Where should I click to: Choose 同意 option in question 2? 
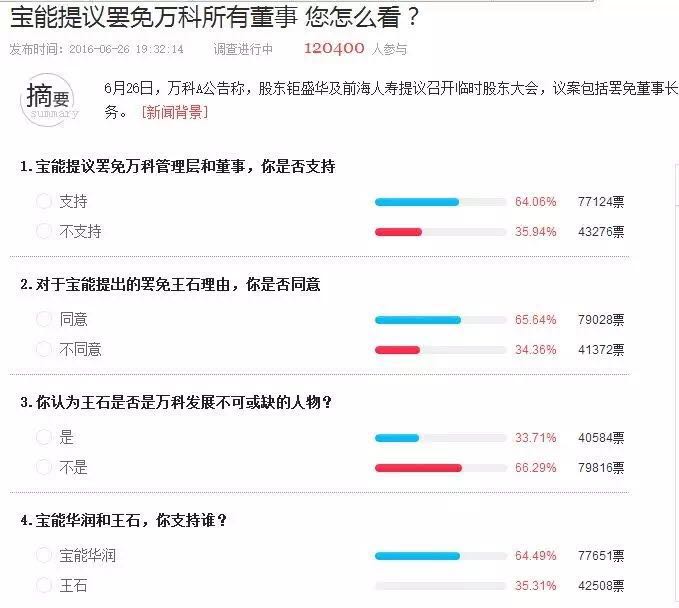tap(43, 320)
